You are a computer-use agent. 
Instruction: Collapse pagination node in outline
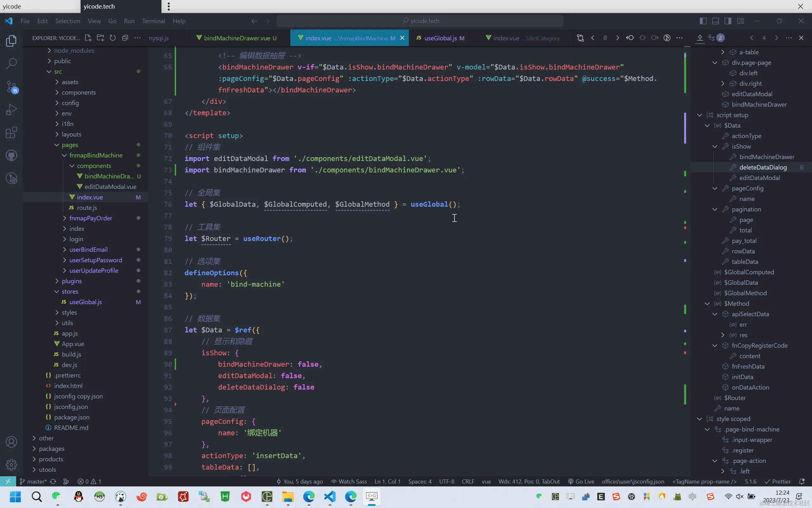pyautogui.click(x=715, y=209)
